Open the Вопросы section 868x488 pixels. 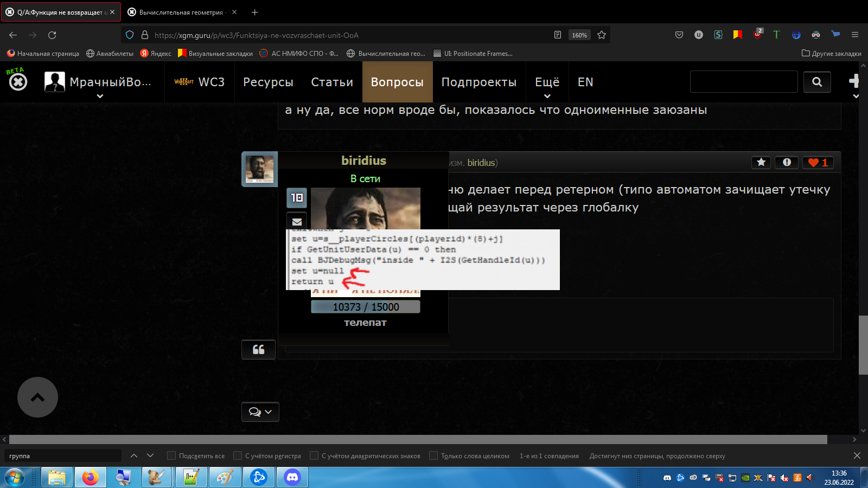[397, 82]
